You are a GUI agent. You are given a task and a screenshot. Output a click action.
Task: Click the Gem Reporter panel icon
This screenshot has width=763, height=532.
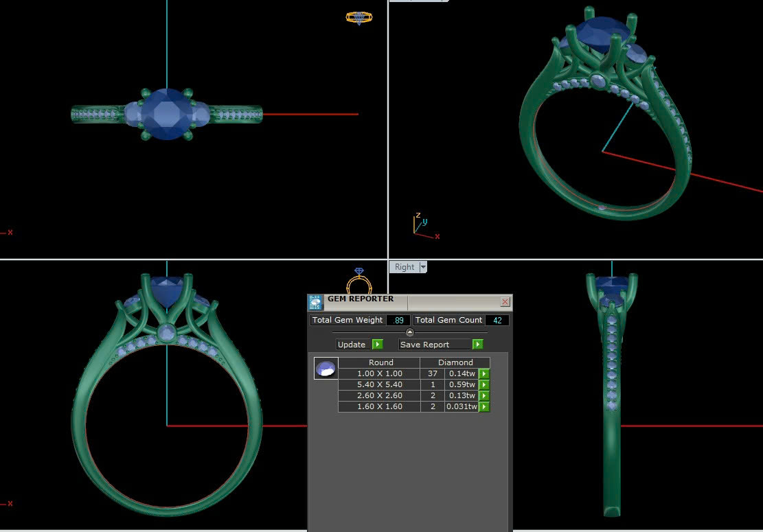(x=316, y=303)
